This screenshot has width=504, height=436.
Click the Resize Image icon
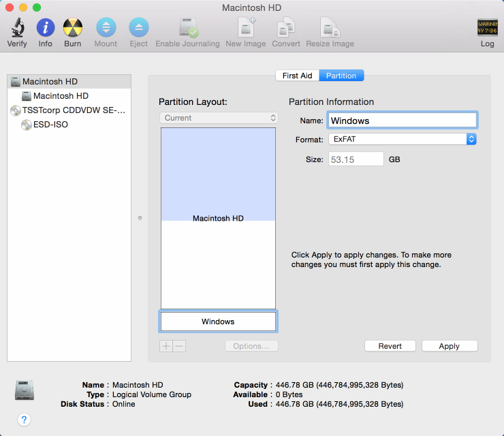330,27
